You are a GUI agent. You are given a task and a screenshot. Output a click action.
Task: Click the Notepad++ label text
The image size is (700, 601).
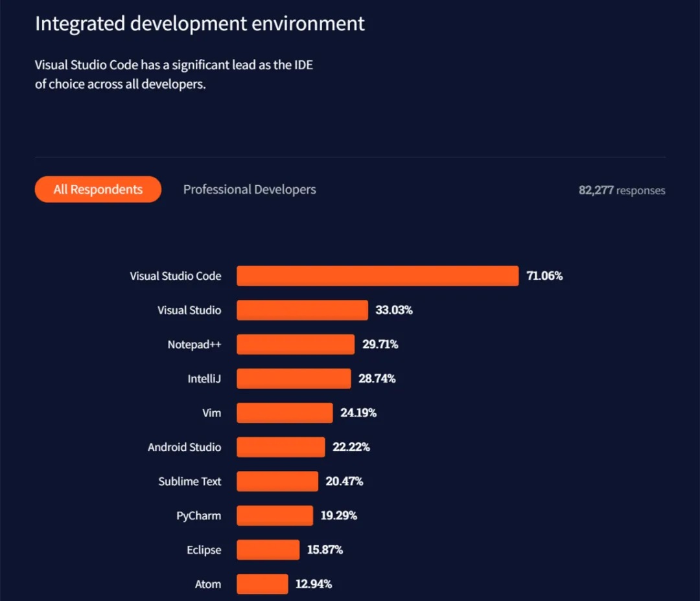coord(194,345)
